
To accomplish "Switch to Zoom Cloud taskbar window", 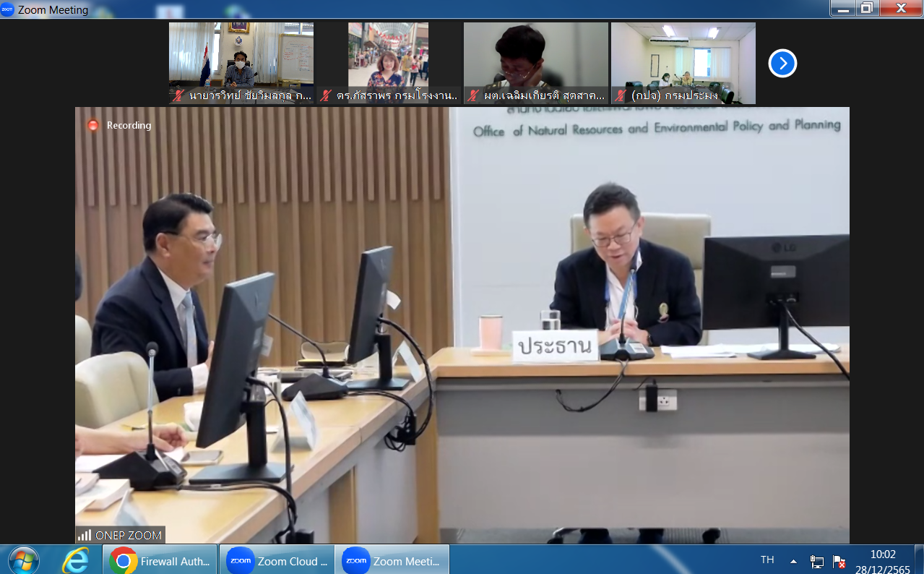I will [x=276, y=560].
